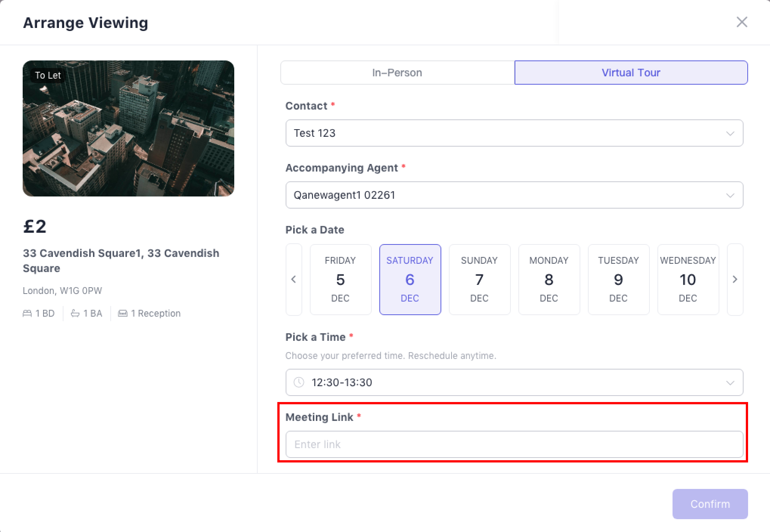Click the previous dates arrow

pyautogui.click(x=294, y=279)
